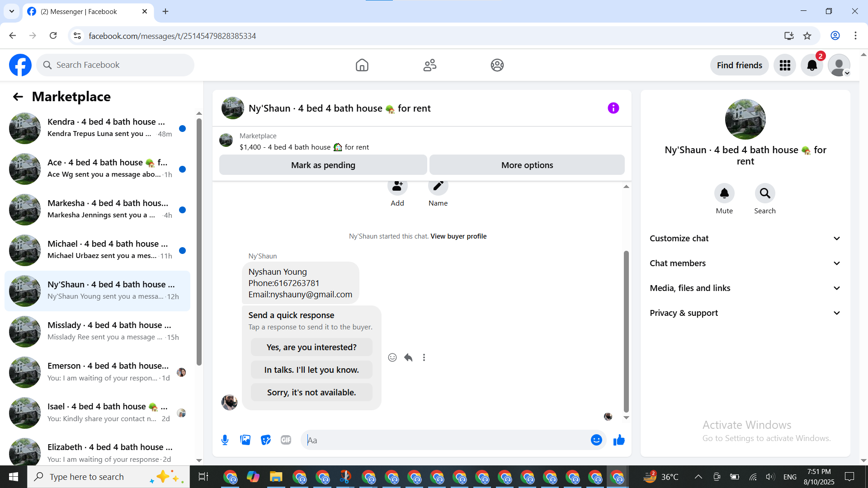Expand the Chat members section
The width and height of the screenshot is (868, 488).
pos(745,263)
